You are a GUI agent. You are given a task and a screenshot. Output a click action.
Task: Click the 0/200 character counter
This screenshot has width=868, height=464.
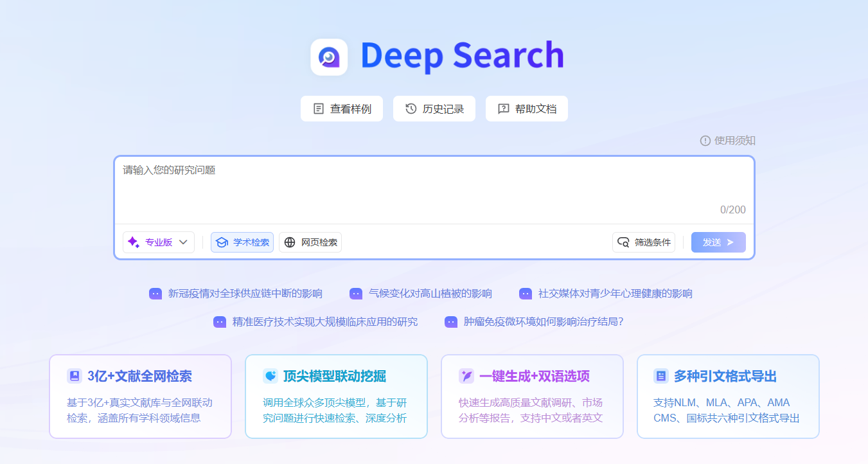(733, 210)
